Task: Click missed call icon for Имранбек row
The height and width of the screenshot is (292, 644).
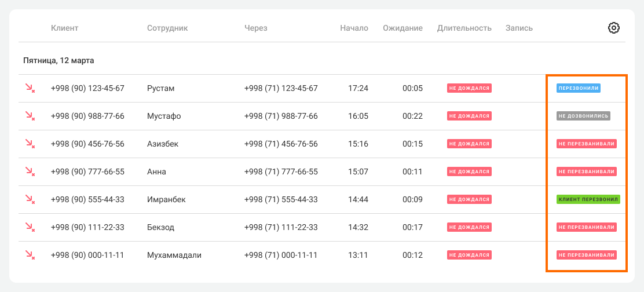Action: tap(30, 199)
